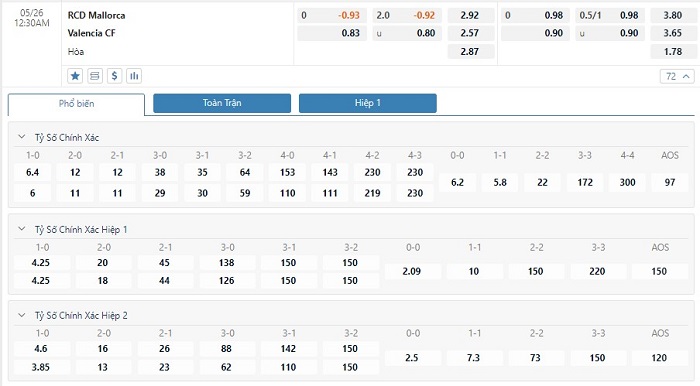
Task: Click second-half 1-0 away odds 3.85
Action: (41, 367)
